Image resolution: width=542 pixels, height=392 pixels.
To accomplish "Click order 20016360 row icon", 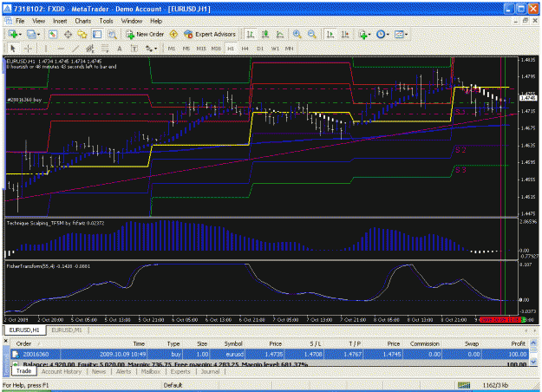I will point(16,355).
